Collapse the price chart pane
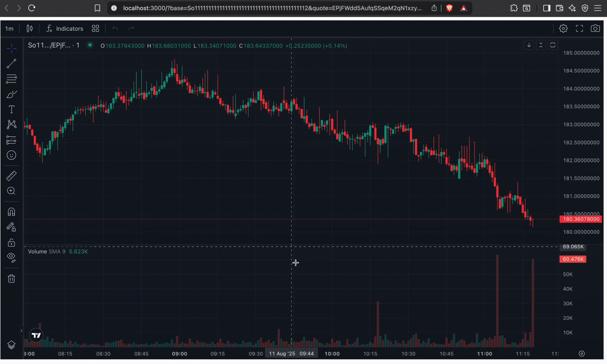 541,45
